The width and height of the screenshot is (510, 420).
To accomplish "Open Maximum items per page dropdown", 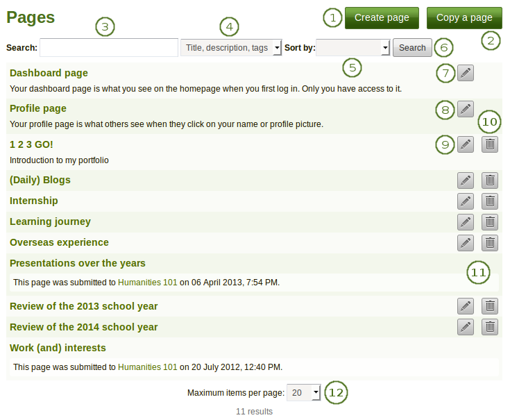I will [304, 393].
